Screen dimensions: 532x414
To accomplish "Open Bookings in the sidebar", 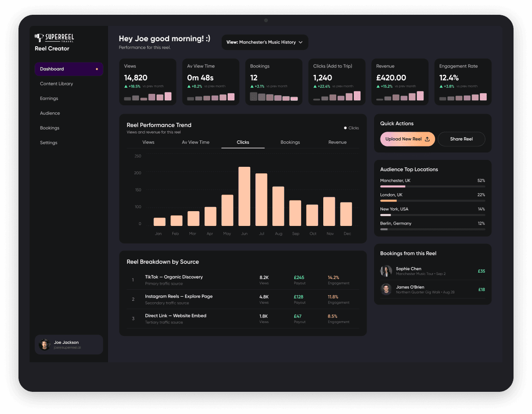I will tap(49, 128).
